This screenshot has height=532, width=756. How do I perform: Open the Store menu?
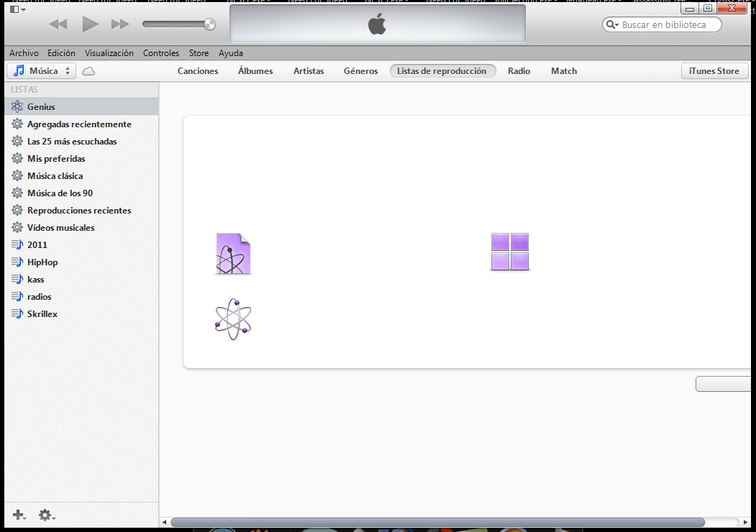199,53
